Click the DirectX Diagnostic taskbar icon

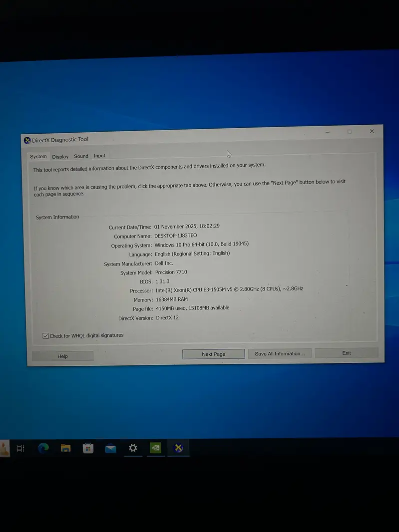(x=178, y=448)
